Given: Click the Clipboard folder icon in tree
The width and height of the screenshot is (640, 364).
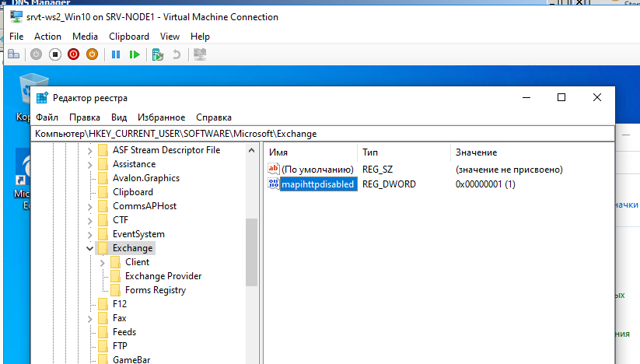Looking at the screenshot, I should pyautogui.click(x=103, y=192).
